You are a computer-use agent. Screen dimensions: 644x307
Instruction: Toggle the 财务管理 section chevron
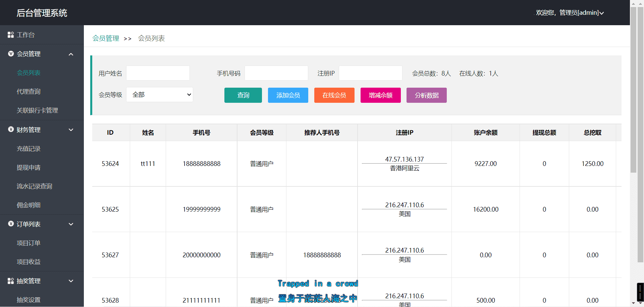pos(71,130)
